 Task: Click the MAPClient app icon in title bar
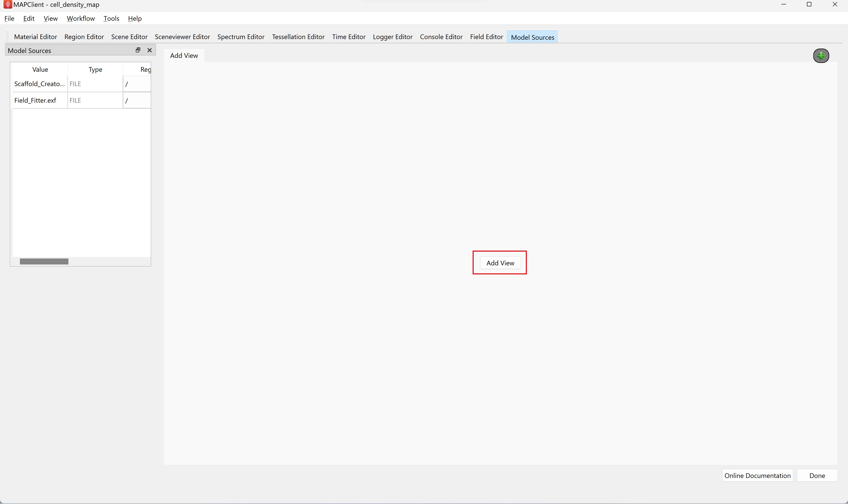click(x=8, y=4)
